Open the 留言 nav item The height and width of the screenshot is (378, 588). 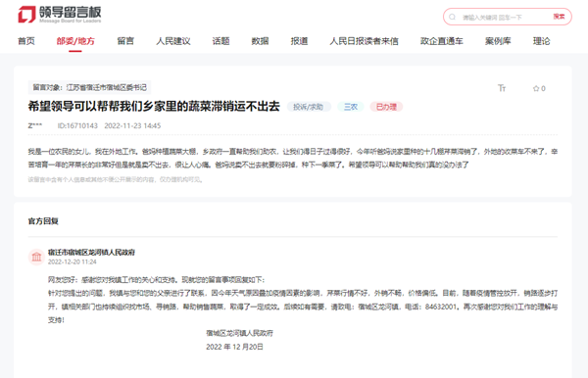[x=125, y=41]
